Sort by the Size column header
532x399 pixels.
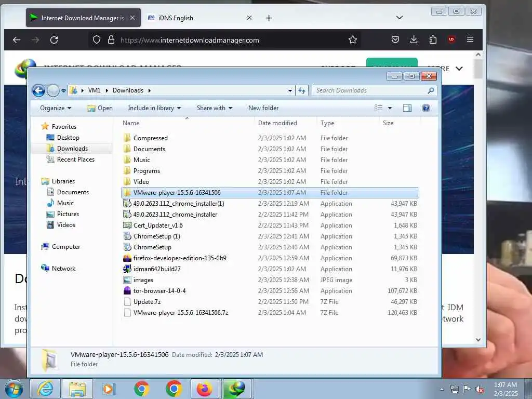click(x=388, y=123)
